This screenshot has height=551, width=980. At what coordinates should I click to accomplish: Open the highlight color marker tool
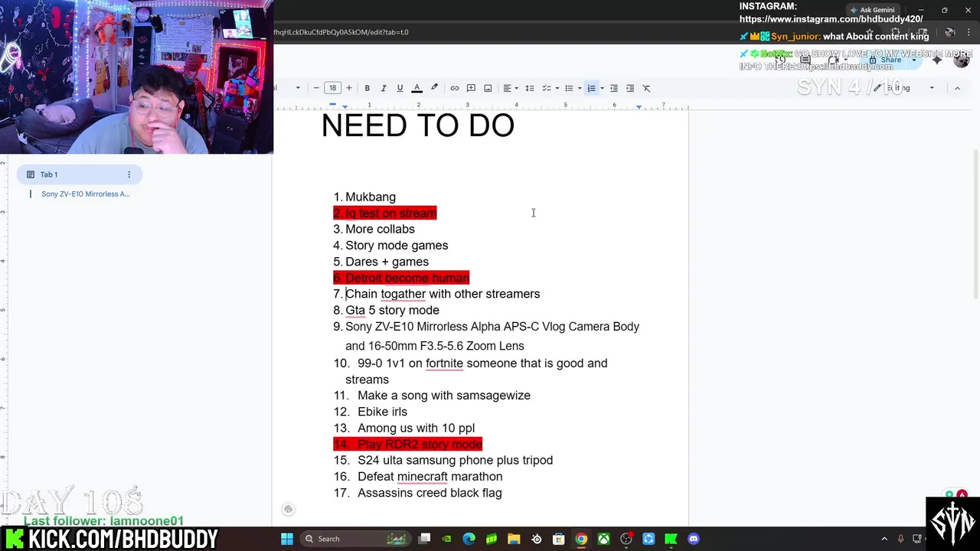click(434, 88)
